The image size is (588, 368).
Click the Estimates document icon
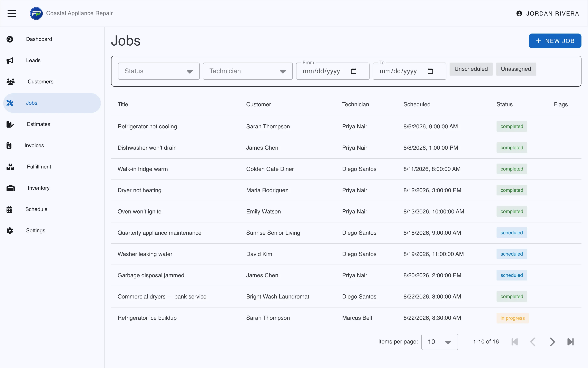(10, 124)
